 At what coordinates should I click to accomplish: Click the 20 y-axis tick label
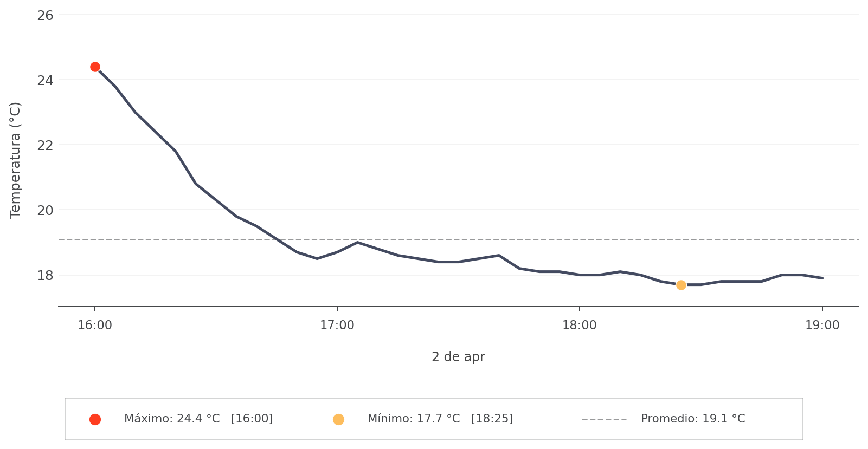(46, 210)
